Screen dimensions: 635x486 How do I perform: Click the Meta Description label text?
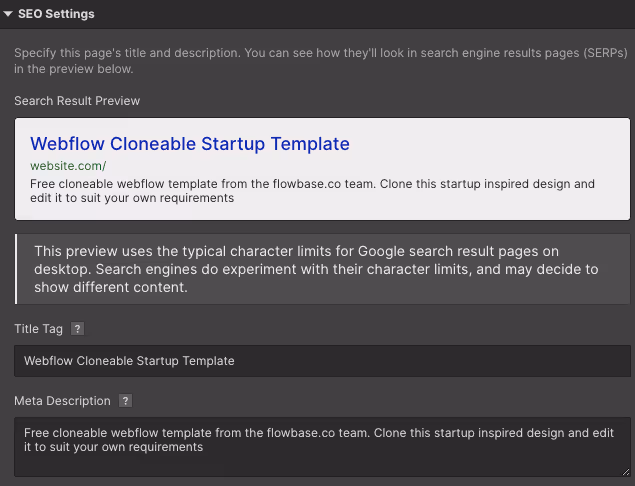(62, 401)
